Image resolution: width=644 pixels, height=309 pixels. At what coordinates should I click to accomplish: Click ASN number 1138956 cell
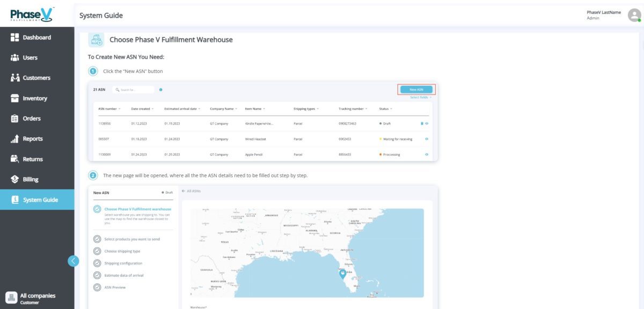pos(104,123)
